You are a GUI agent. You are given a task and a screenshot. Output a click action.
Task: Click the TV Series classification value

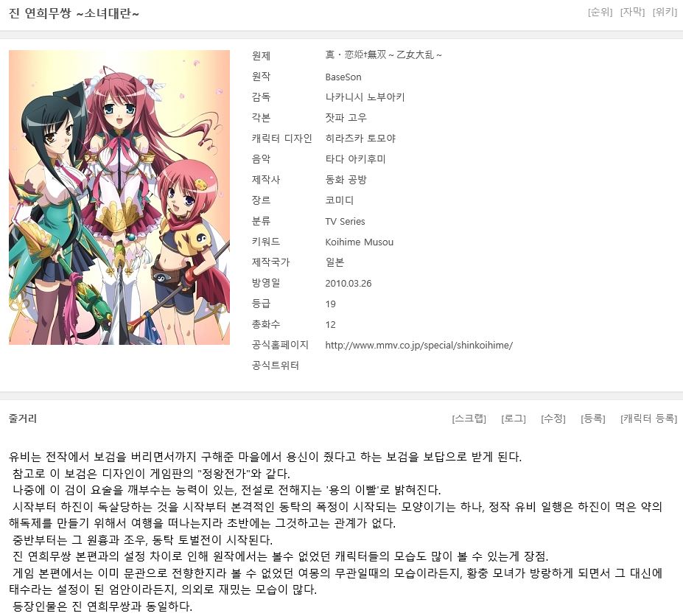pyautogui.click(x=345, y=221)
